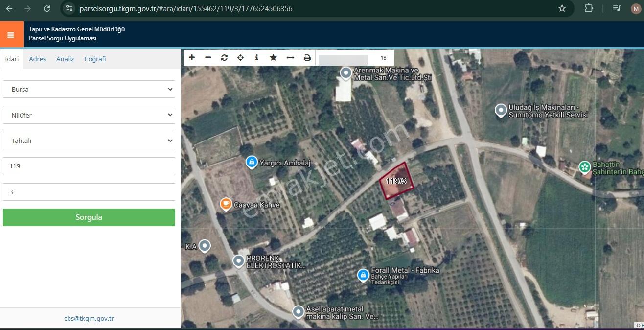The image size is (644, 330).
Task: Expand the Bursa province dropdown
Action: tap(89, 89)
